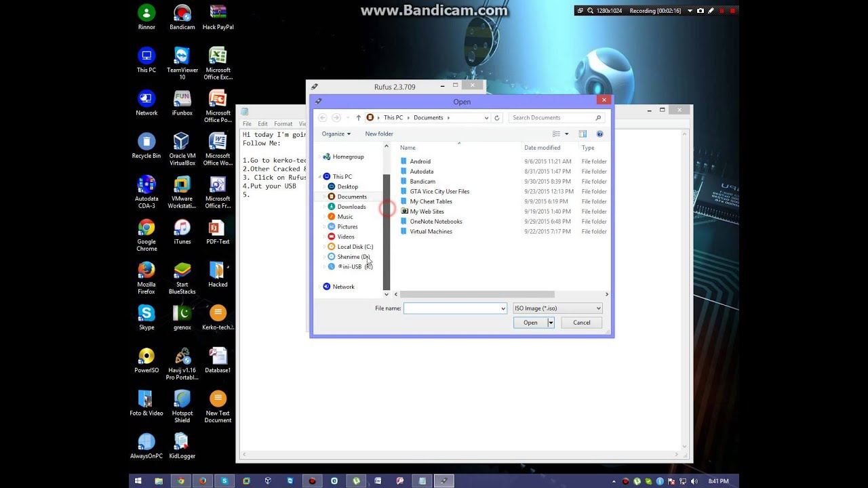This screenshot has height=488, width=868.
Task: Open Notepad's File menu
Action: (x=247, y=124)
